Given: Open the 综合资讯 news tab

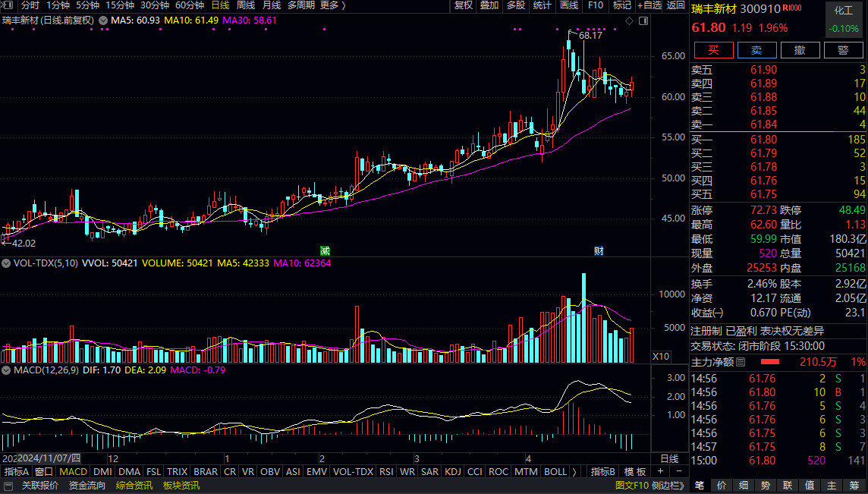Looking at the screenshot, I should tap(134, 486).
